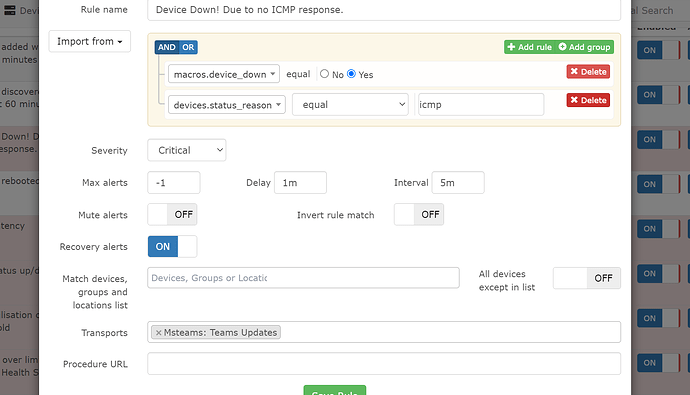690x395 pixels.
Task: Open the Severity Critical dropdown
Action: [x=187, y=150]
